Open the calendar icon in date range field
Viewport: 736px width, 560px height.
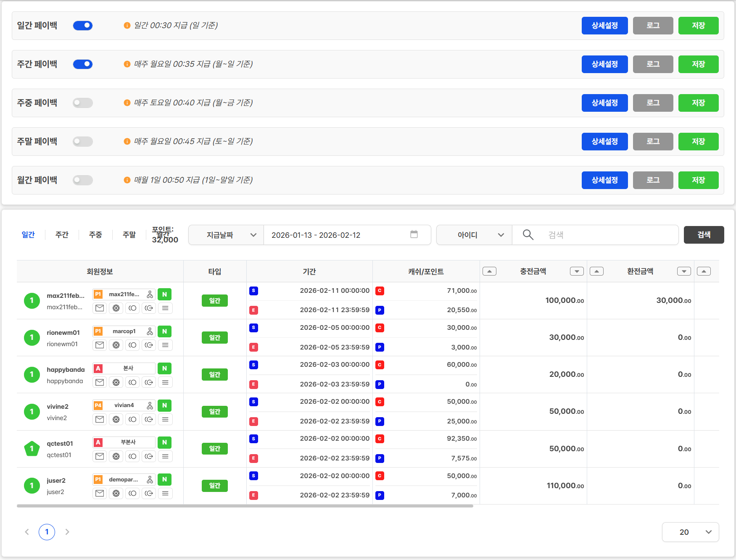pyautogui.click(x=414, y=234)
